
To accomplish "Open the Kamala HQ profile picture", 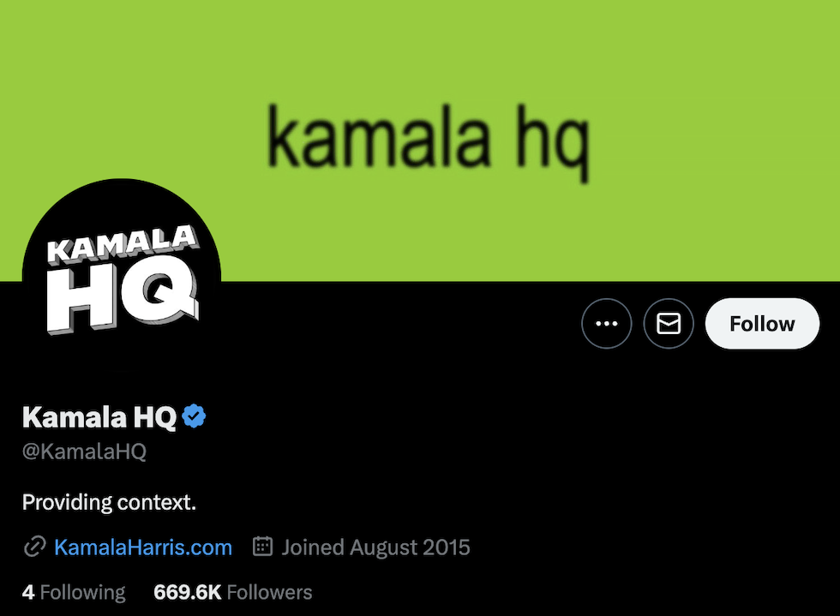I will point(122,278).
